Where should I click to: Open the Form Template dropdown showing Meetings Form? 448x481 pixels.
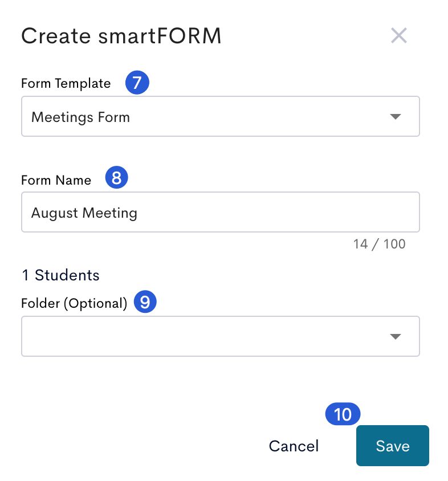coord(221,116)
